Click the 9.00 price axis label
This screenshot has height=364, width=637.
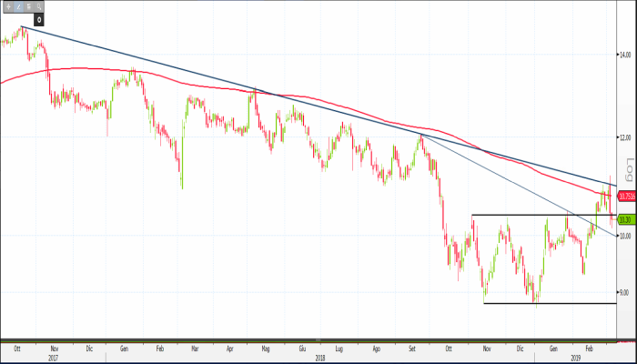(x=624, y=292)
